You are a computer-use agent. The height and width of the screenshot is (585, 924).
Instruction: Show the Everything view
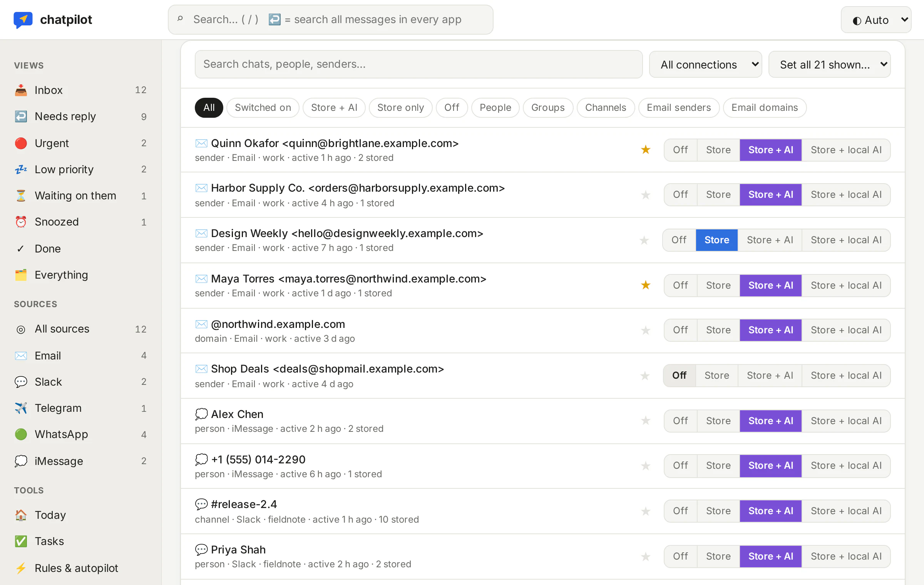tap(80, 275)
